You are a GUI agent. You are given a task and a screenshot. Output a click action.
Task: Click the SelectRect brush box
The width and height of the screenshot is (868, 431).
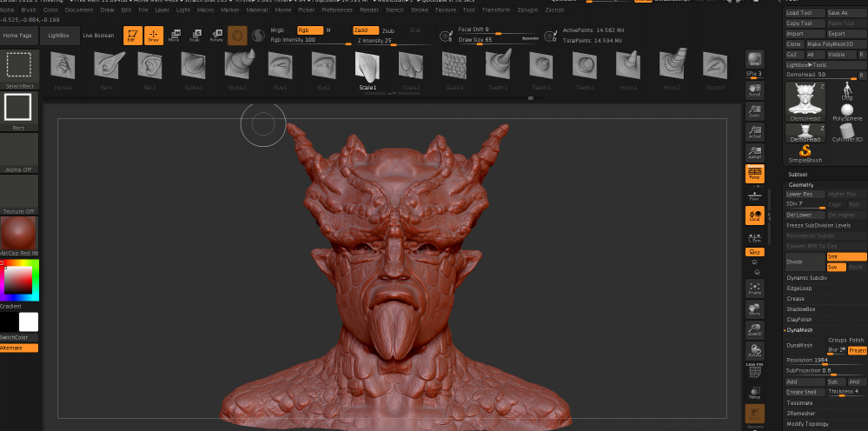(x=20, y=70)
